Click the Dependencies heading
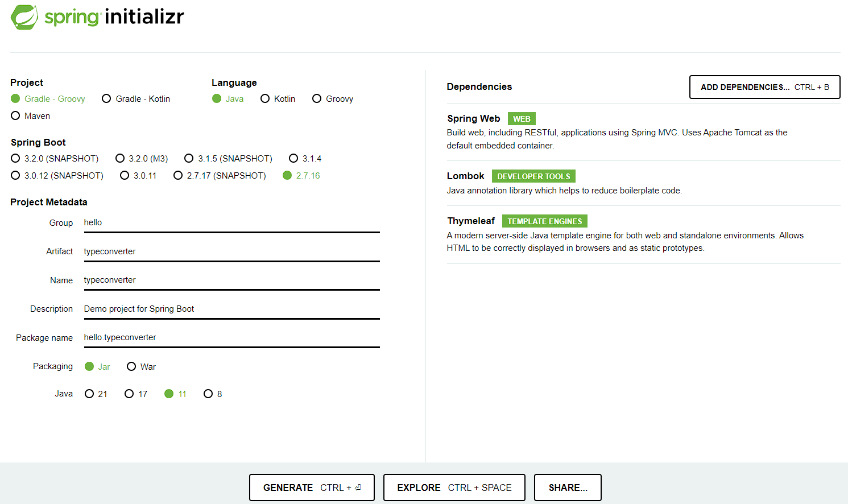 tap(479, 86)
